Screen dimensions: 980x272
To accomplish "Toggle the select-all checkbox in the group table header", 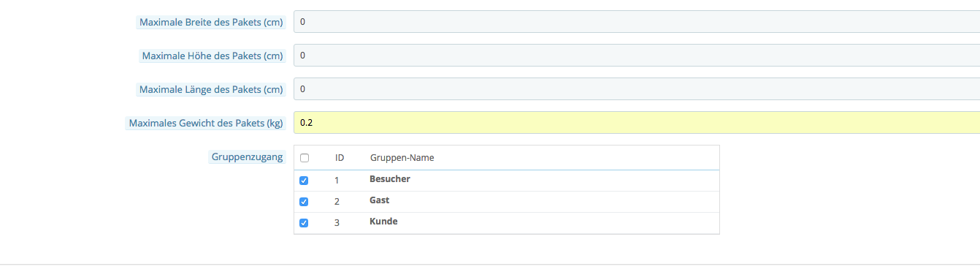I will tap(305, 158).
